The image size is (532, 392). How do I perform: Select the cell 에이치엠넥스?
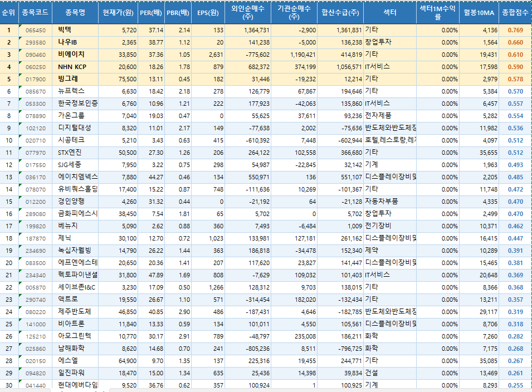[75, 177]
